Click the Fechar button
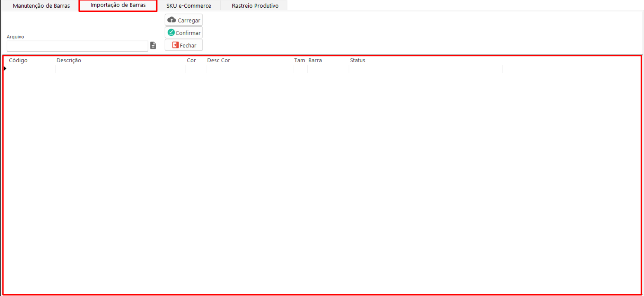This screenshot has width=644, height=296. tap(184, 45)
